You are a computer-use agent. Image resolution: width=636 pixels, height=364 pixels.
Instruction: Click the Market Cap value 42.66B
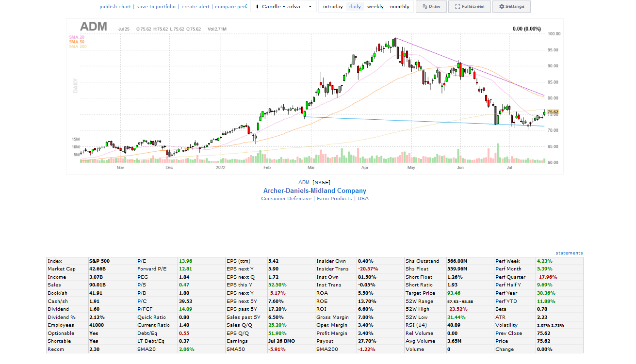pos(98,269)
